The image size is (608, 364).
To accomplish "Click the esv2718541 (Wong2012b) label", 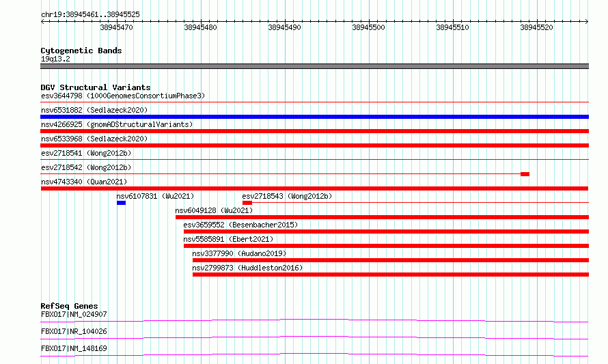I will [x=86, y=153].
